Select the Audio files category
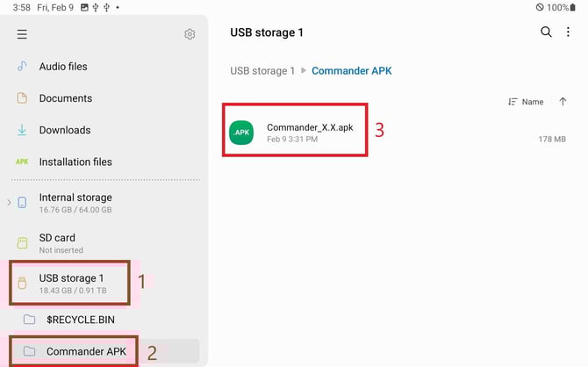Viewport: 588px width, 367px height. pyautogui.click(x=62, y=67)
